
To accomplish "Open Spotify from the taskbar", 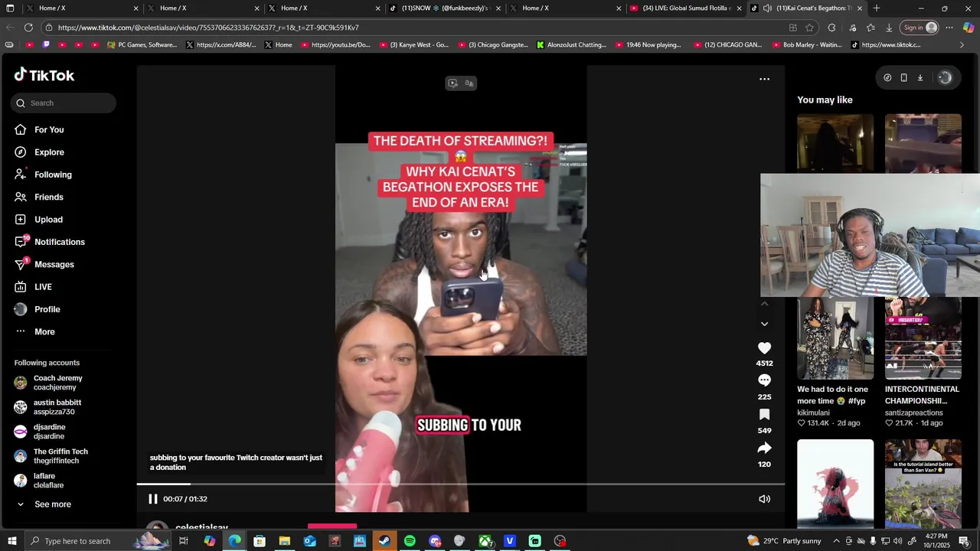I will [410, 541].
